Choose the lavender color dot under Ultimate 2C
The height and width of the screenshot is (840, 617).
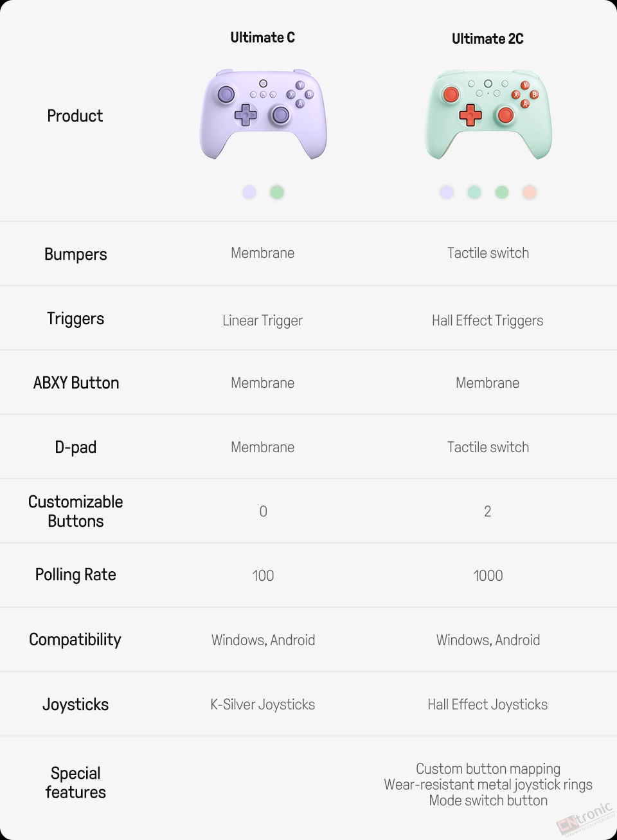click(x=447, y=192)
